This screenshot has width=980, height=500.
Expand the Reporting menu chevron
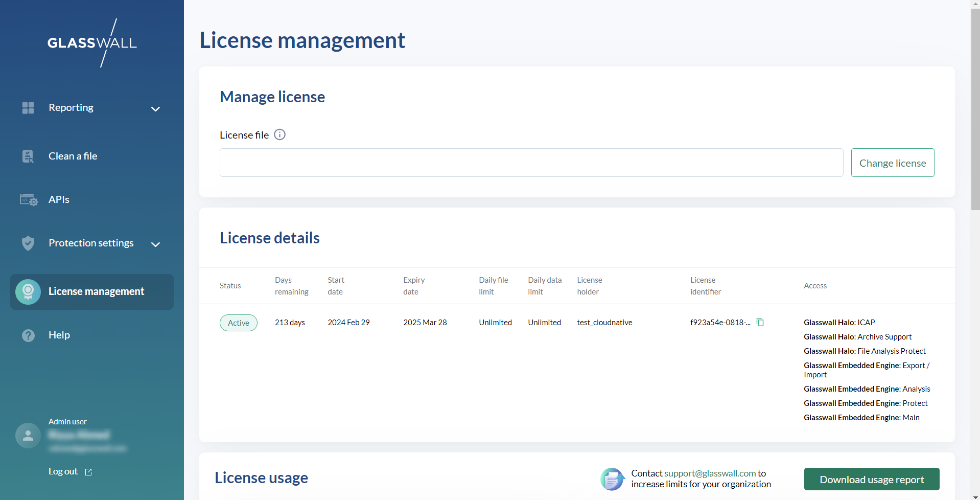point(155,109)
